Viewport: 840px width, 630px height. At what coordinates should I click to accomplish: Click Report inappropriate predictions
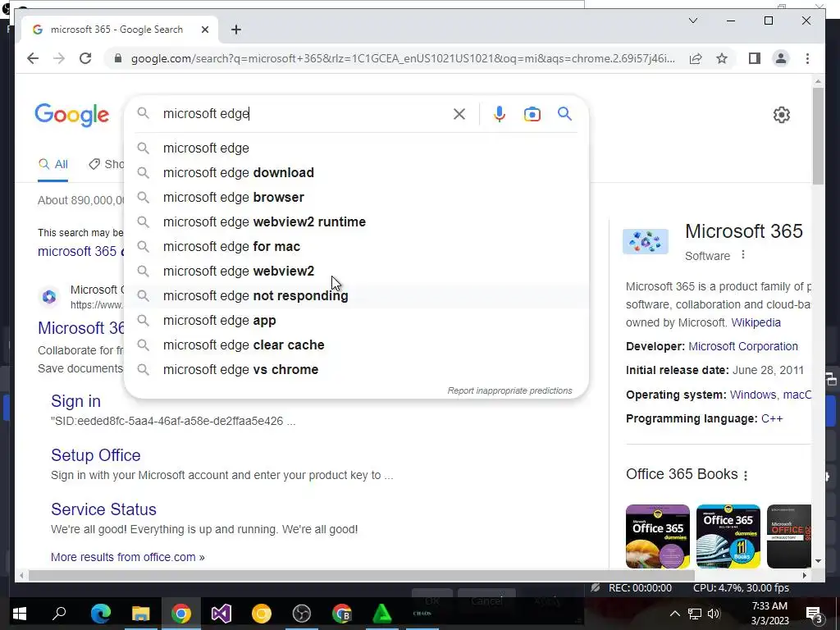tap(509, 390)
